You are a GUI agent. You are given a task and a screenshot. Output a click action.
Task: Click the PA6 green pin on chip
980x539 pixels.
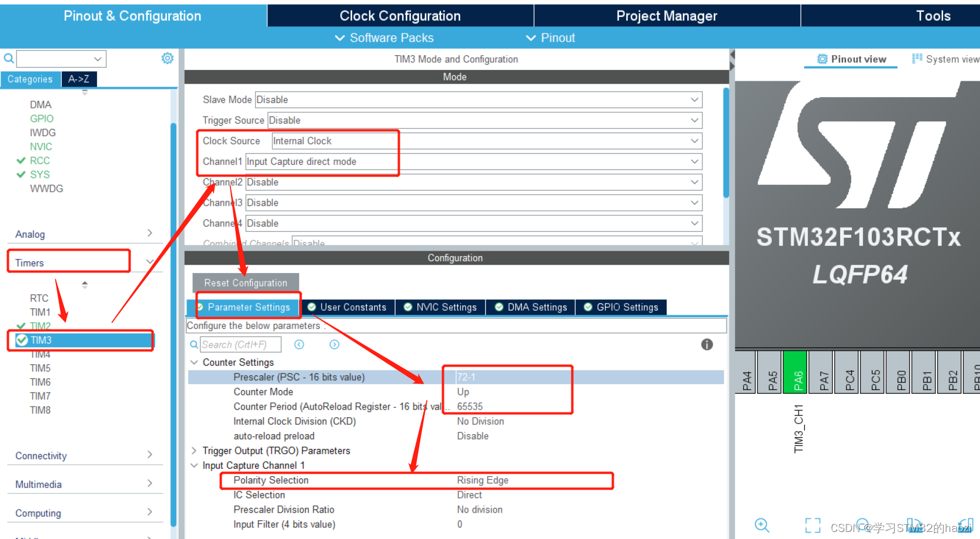[796, 371]
